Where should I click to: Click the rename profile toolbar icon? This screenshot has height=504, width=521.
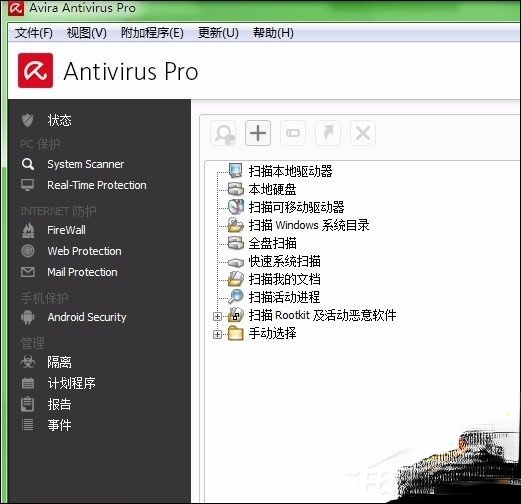293,133
